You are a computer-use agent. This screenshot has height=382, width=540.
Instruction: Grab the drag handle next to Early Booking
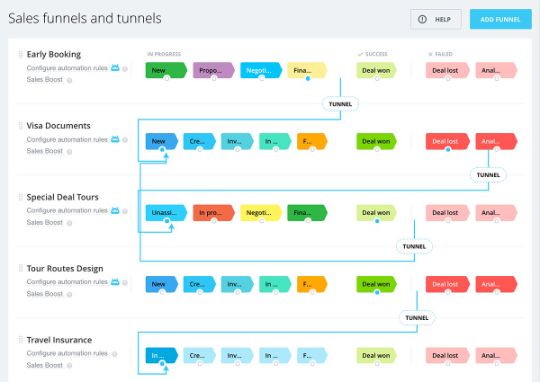[20, 54]
